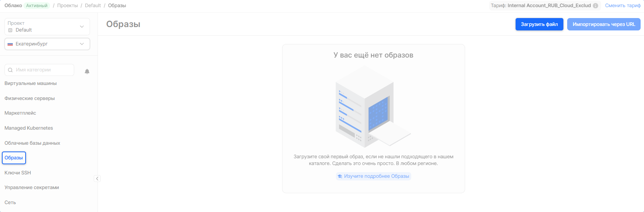The image size is (644, 212).
Task: Open Managed Kubernetes menu item
Action: pos(29,128)
